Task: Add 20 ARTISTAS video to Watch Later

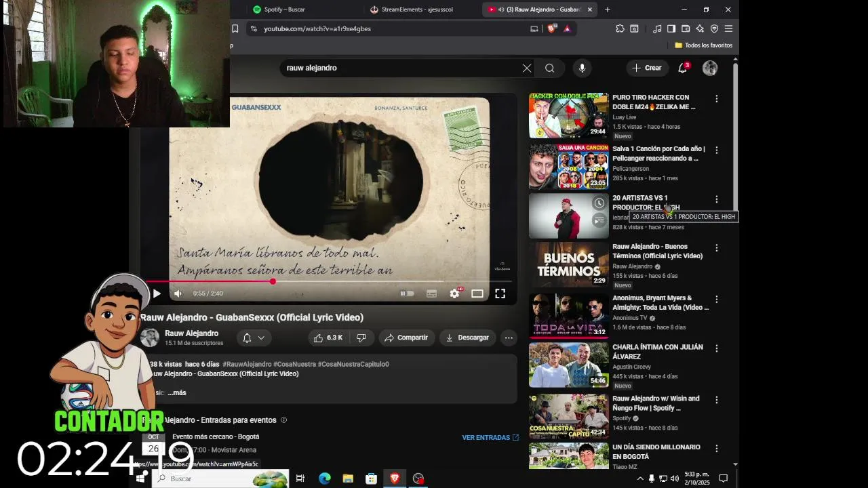Action: 599,203
